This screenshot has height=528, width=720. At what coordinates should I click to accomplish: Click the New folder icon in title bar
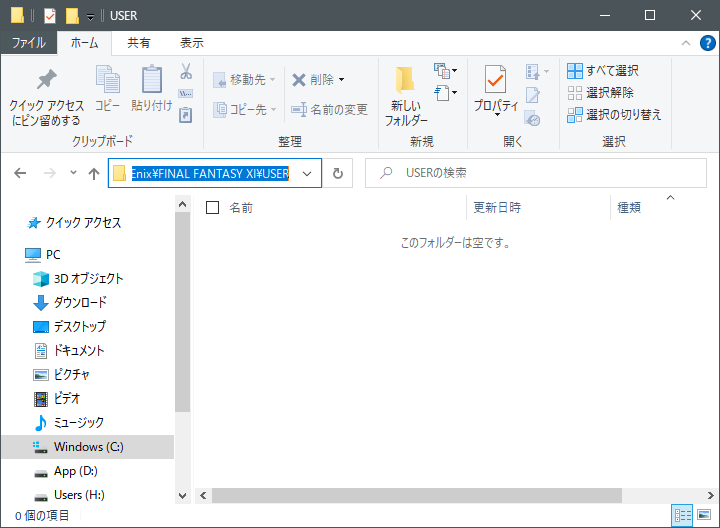(x=72, y=16)
